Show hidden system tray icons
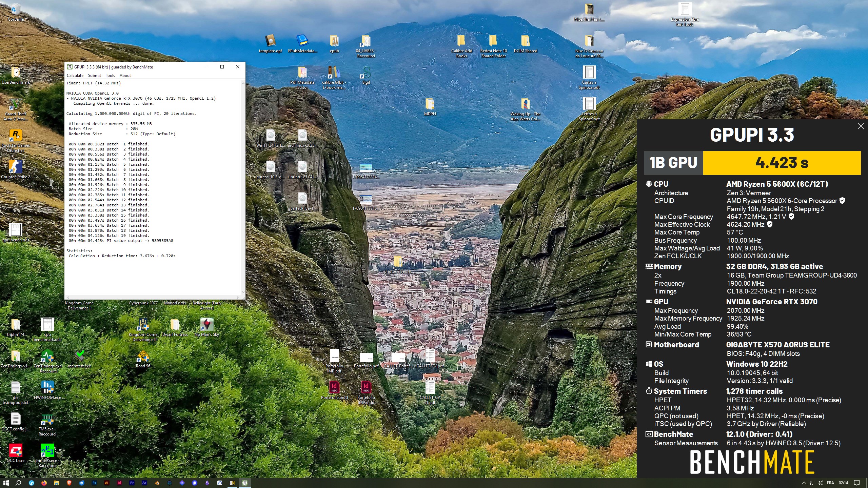 pos(804,483)
